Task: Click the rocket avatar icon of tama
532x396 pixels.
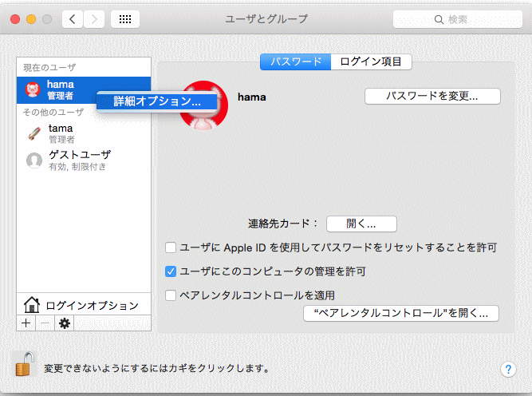Action: tap(34, 133)
